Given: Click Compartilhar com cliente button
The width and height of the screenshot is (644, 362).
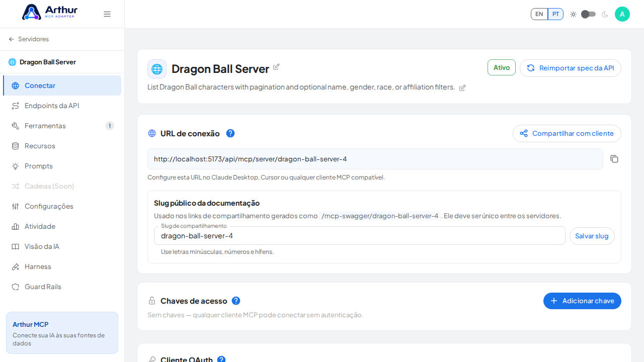Looking at the screenshot, I should (x=567, y=133).
